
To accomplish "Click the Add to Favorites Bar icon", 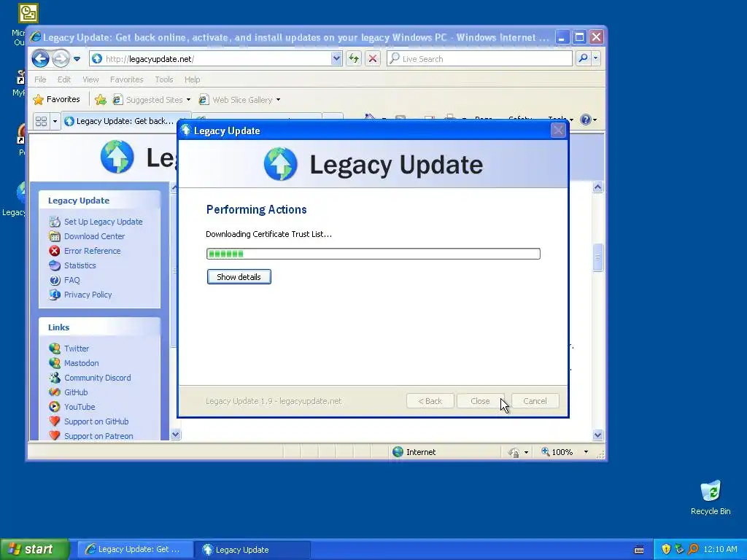I will pos(101,99).
